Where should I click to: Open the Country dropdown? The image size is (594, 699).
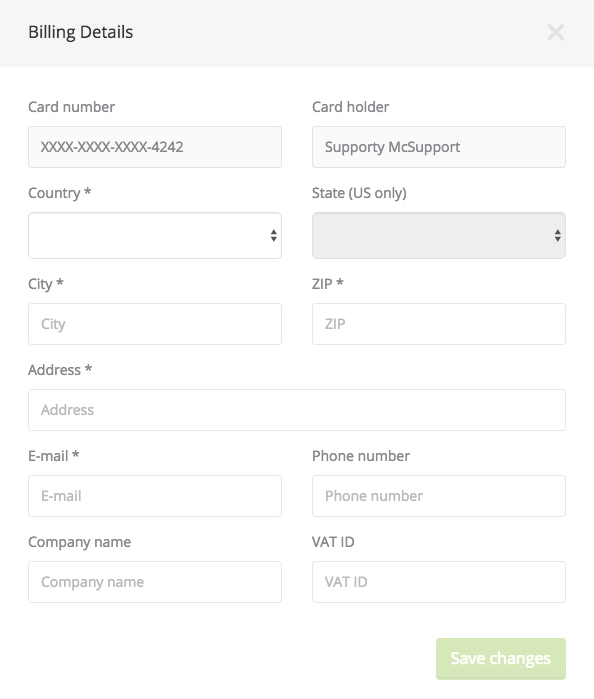[x=155, y=235]
